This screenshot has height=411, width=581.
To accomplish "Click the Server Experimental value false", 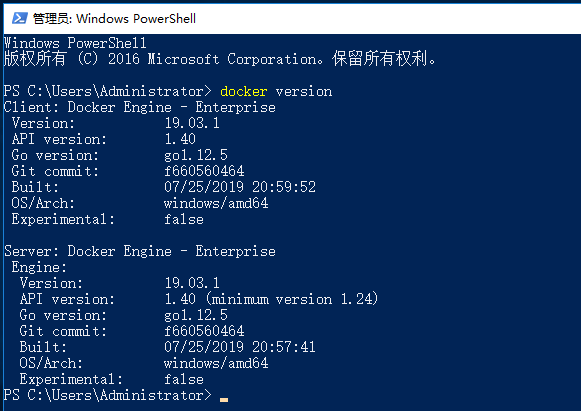I will pos(184,379).
